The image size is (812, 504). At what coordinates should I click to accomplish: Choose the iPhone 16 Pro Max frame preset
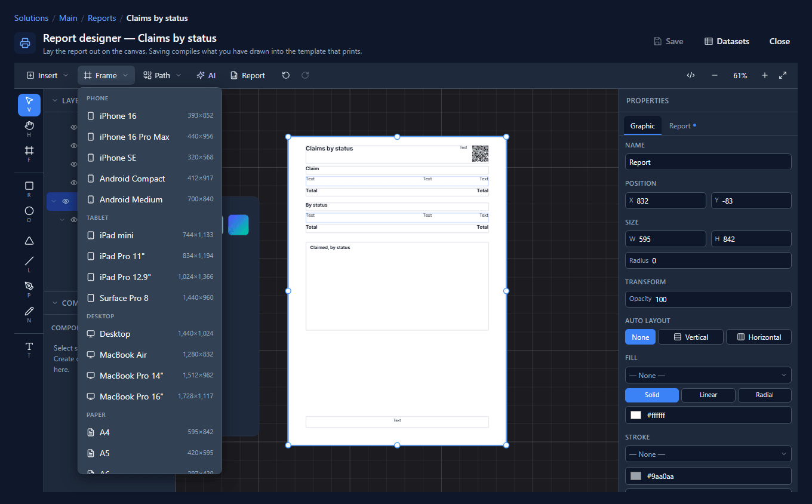tap(150, 137)
